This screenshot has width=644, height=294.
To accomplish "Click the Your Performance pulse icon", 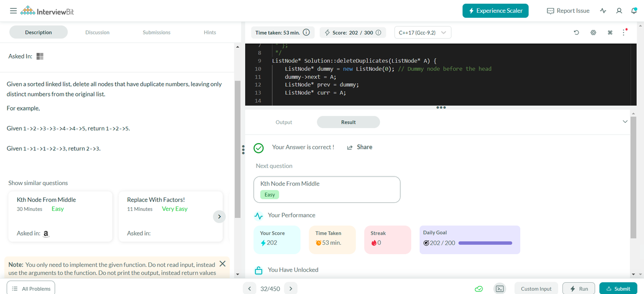I will [x=258, y=216].
